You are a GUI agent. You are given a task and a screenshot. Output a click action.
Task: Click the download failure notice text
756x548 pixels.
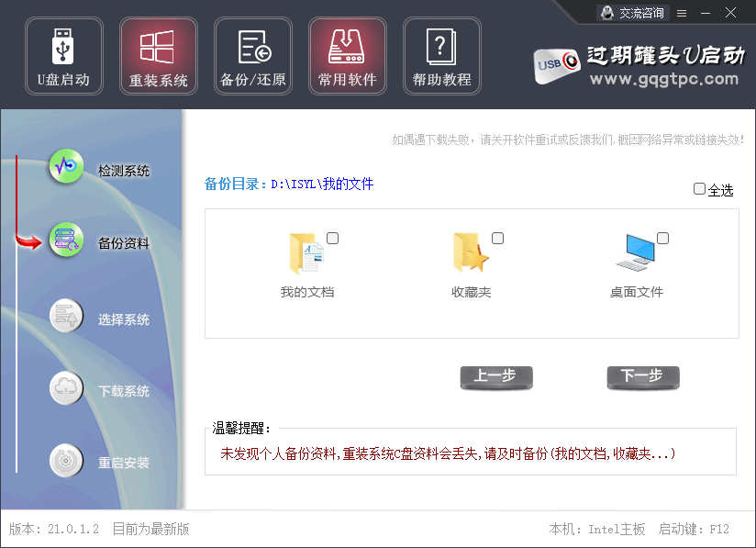click(568, 140)
